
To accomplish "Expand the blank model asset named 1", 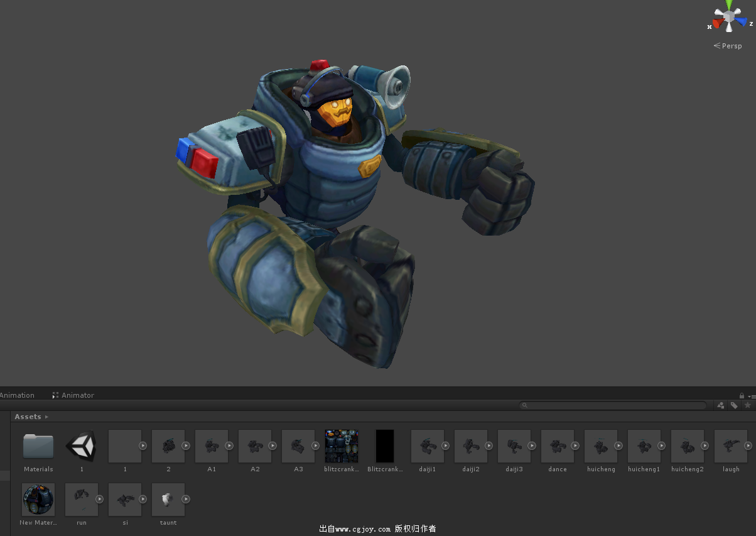I will coord(143,446).
